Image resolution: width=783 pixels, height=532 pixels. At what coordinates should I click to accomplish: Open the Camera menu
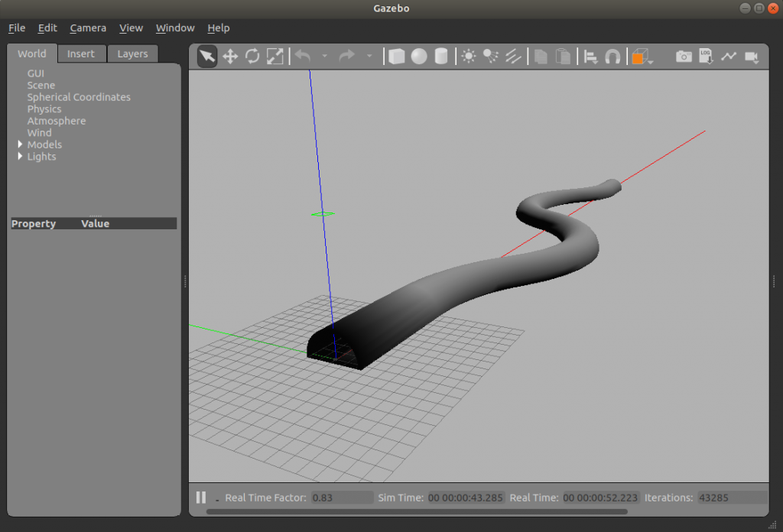point(88,28)
